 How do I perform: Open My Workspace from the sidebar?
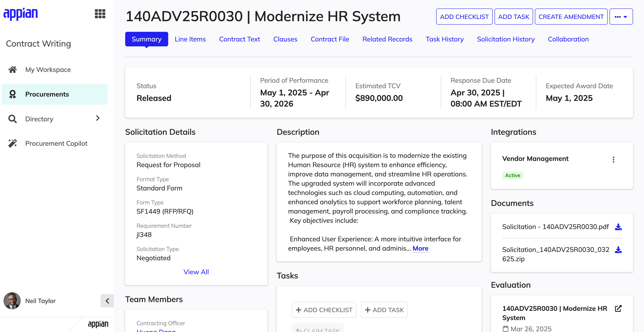[x=55, y=69]
